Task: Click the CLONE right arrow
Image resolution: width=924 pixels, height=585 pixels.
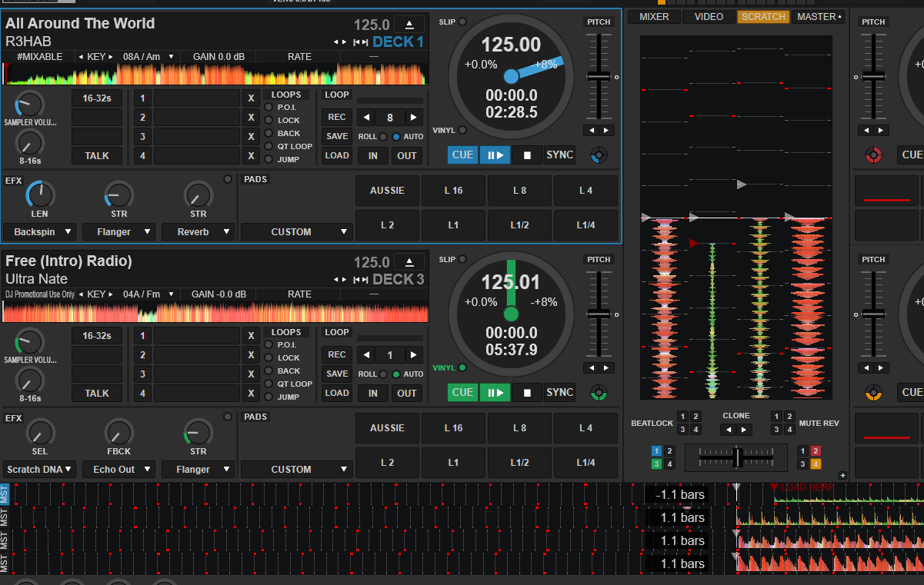Action: pyautogui.click(x=744, y=430)
